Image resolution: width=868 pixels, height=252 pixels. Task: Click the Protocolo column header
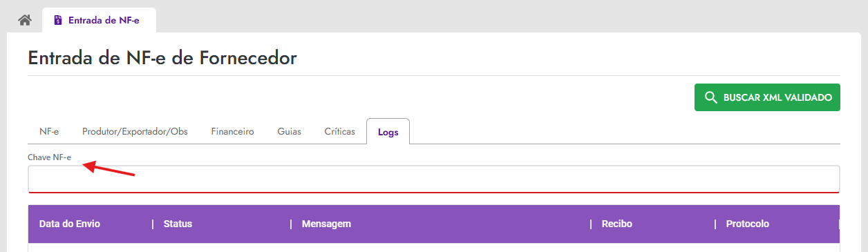[748, 224]
